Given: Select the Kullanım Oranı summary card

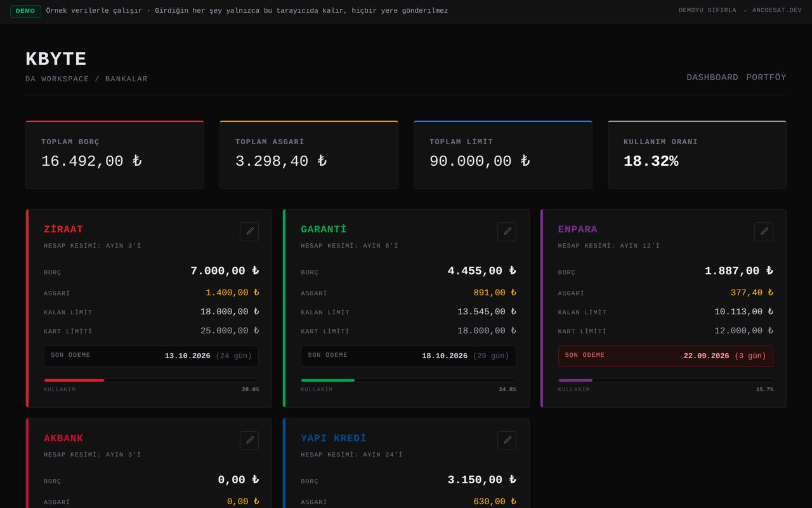Looking at the screenshot, I should click(x=697, y=154).
